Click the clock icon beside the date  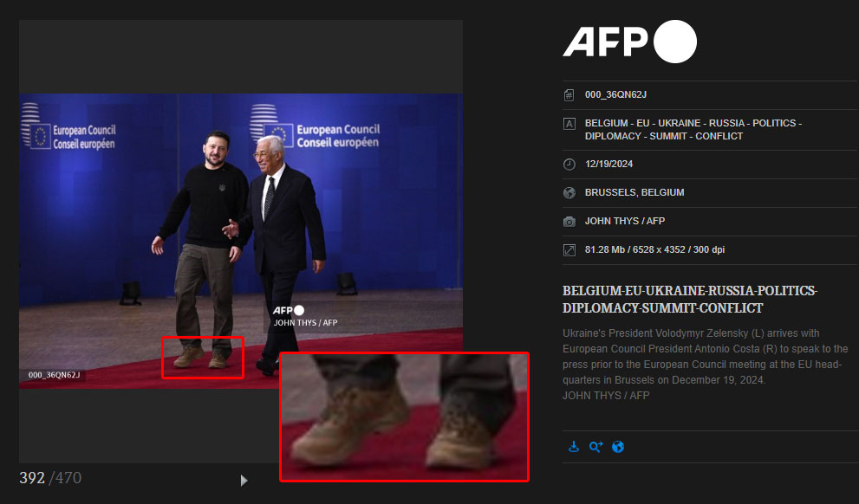569,165
